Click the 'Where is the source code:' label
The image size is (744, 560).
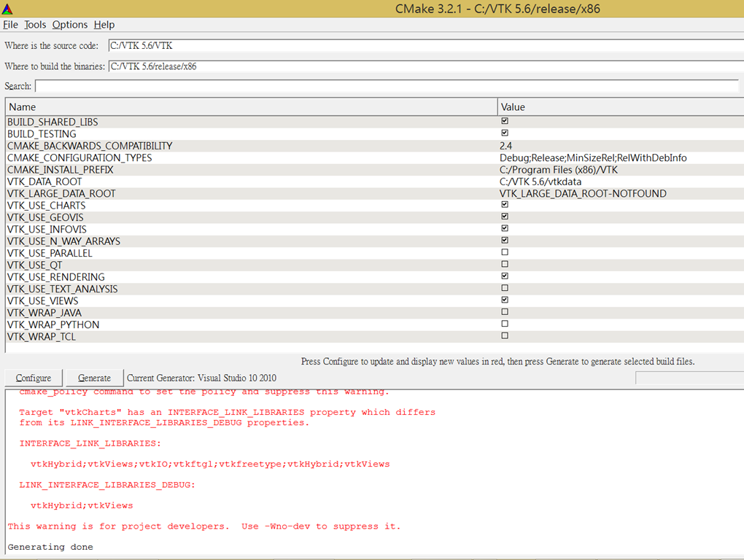[x=52, y=45]
